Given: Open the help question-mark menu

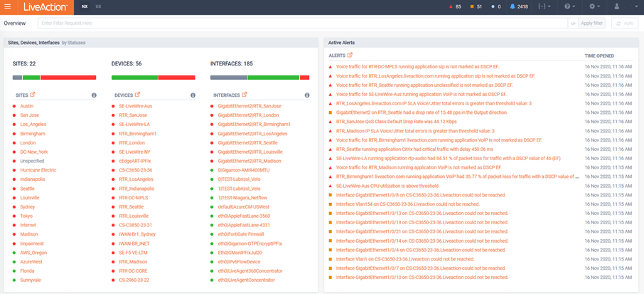Looking at the screenshot, I should (570, 7).
